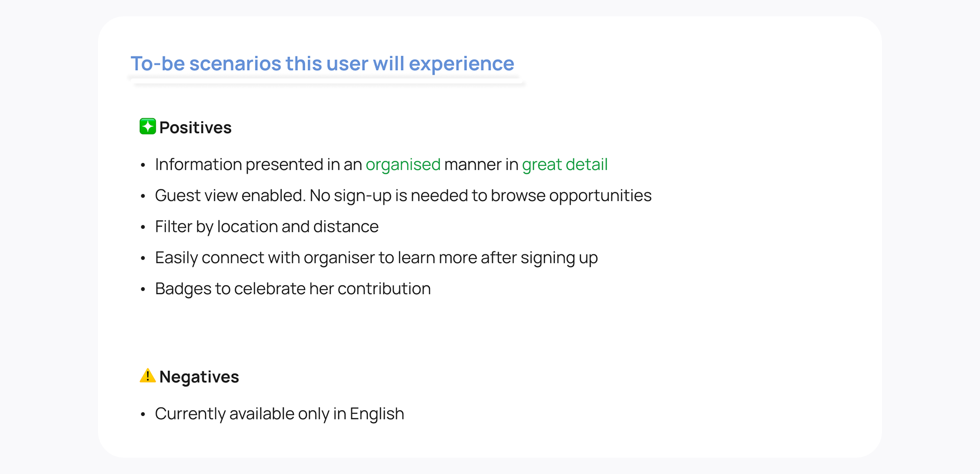
Task: Click the 'Positives' section heading text
Action: click(195, 128)
